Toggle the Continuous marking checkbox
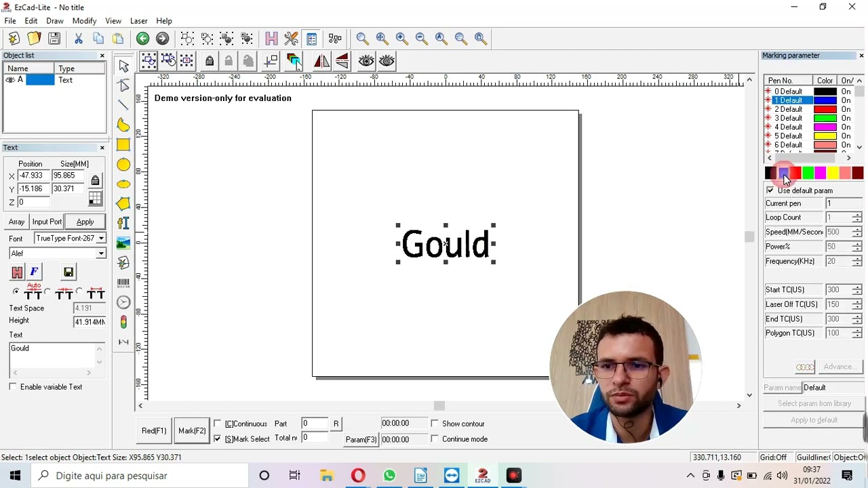The image size is (868, 488). point(217,424)
